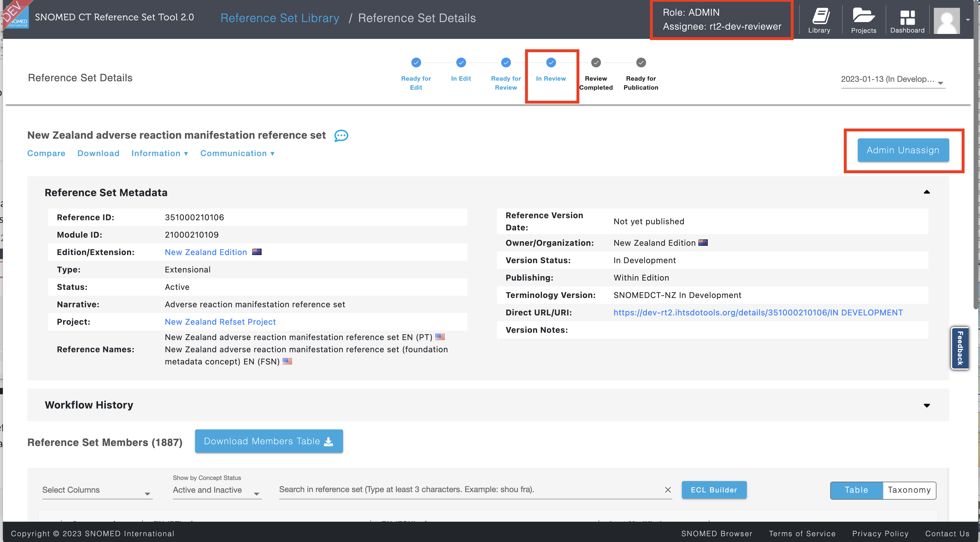Open Privacy Policy footer link
Screen dimensions: 980x542
click(880, 533)
